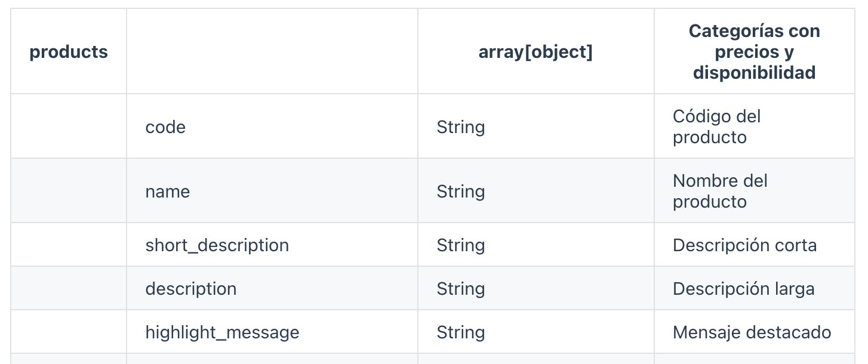This screenshot has width=868, height=364.
Task: Select the 'highlight_message' field name
Action: coord(222,332)
